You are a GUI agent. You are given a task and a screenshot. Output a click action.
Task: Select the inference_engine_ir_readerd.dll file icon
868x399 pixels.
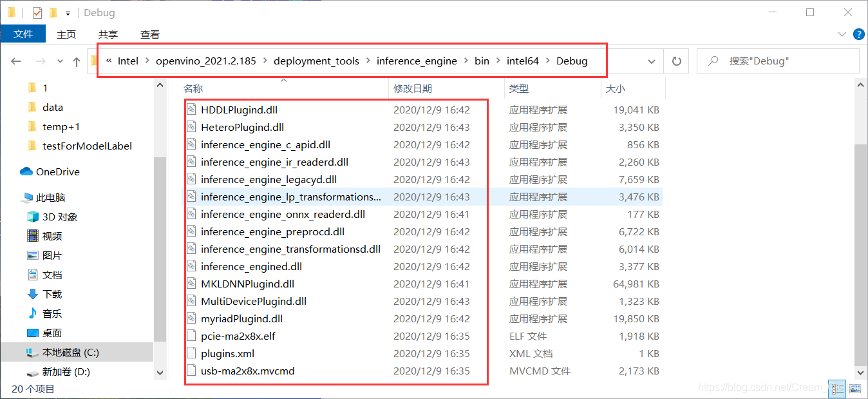point(191,162)
